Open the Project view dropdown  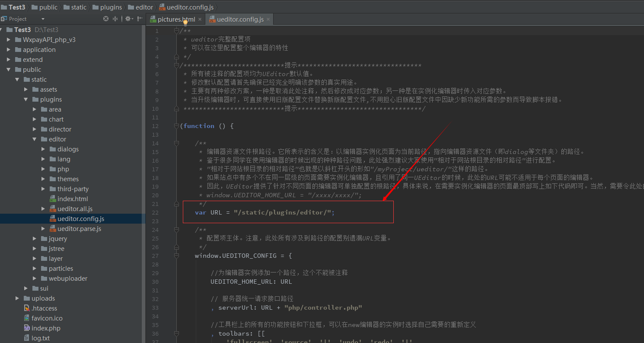click(43, 19)
